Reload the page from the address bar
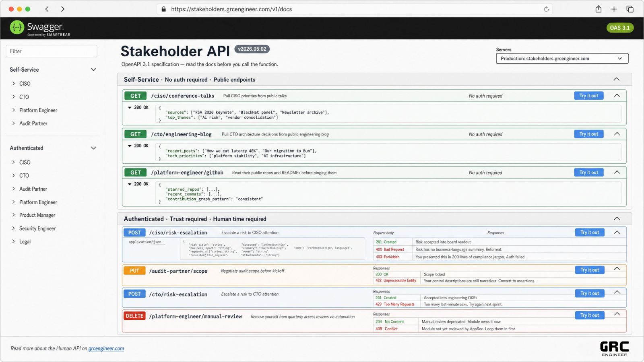This screenshot has height=362, width=644. coord(546,9)
